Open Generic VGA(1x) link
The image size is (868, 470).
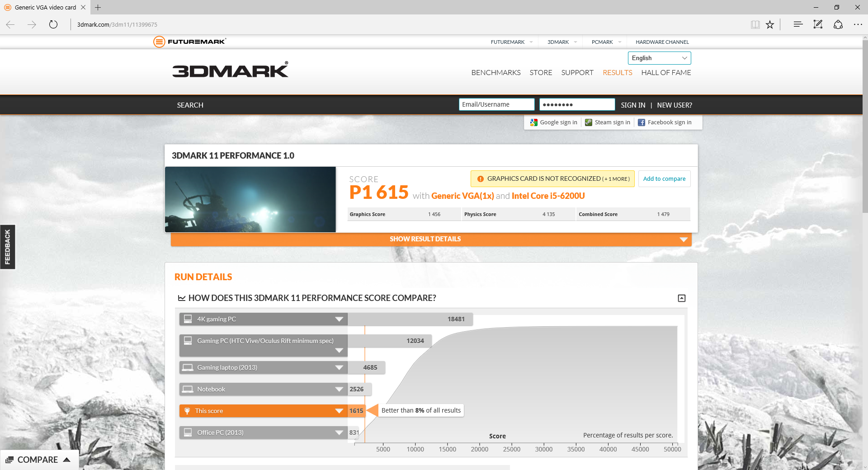(462, 196)
